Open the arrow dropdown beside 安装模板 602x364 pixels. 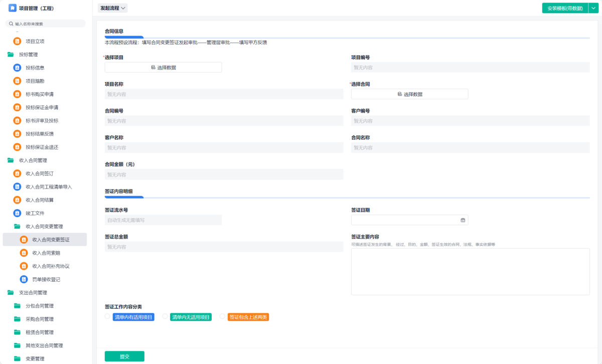tap(593, 8)
